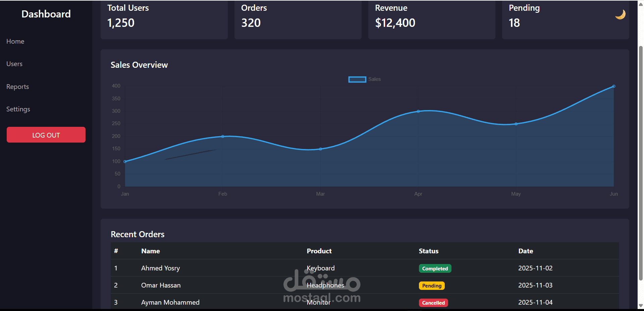Select the Total Users card
This screenshot has height=311, width=644.
tap(164, 20)
